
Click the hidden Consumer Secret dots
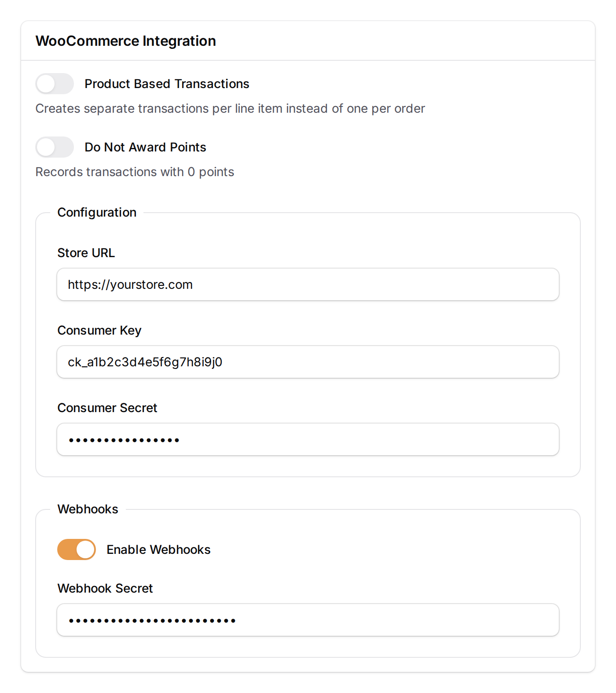tap(125, 439)
